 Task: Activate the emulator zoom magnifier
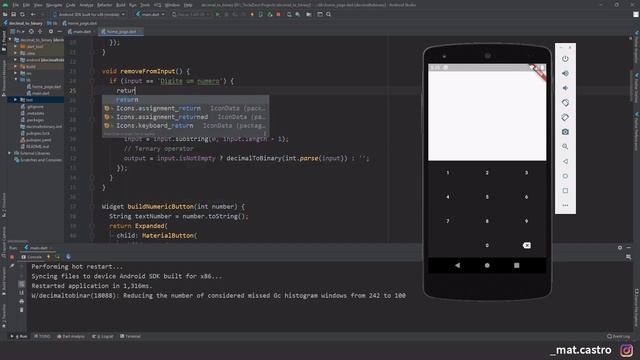(565, 147)
